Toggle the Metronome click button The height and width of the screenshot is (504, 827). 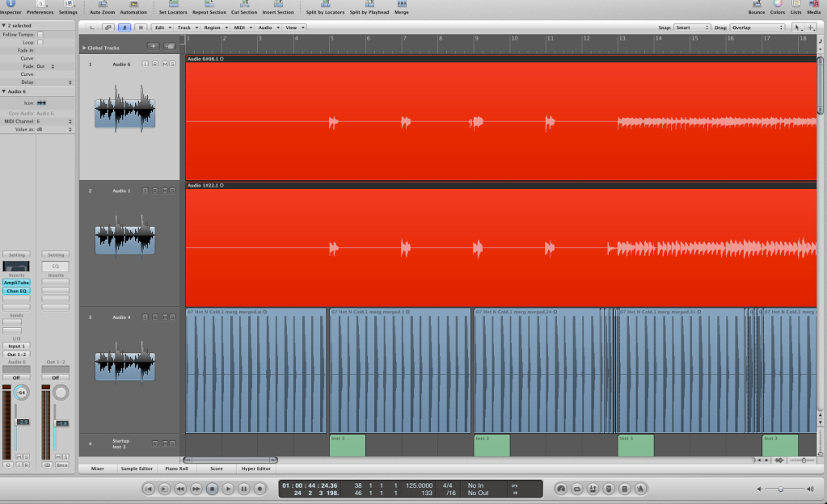coord(640,489)
